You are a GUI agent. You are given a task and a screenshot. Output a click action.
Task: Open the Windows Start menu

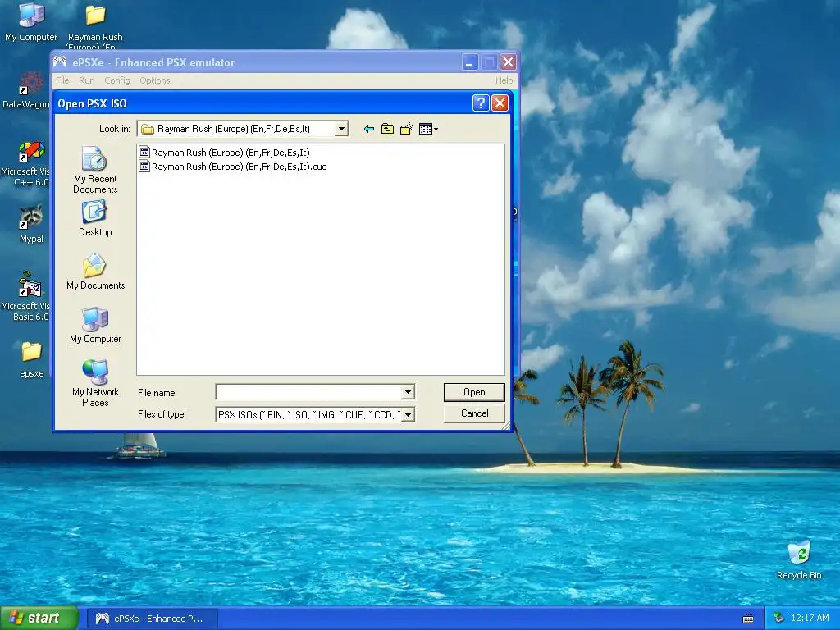tap(39, 619)
